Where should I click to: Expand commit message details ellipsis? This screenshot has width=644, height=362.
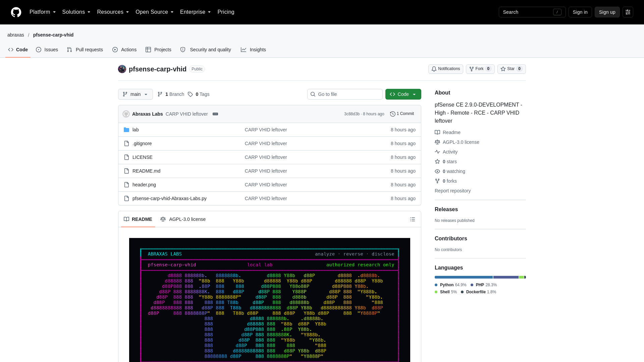click(x=215, y=114)
